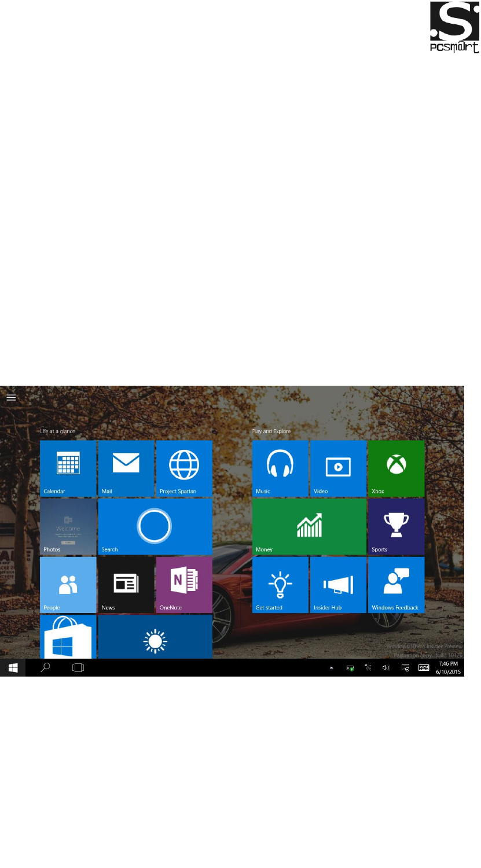Click the volume speaker tray icon

[386, 668]
